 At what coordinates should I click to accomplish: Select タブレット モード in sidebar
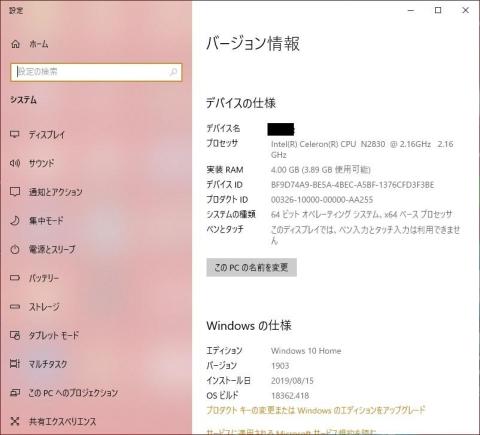54,335
